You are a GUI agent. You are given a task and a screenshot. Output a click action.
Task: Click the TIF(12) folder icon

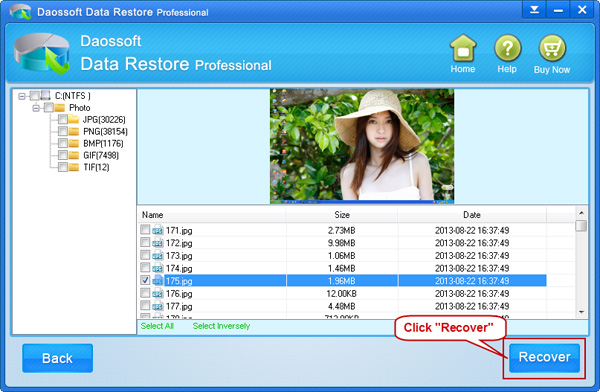click(x=74, y=167)
